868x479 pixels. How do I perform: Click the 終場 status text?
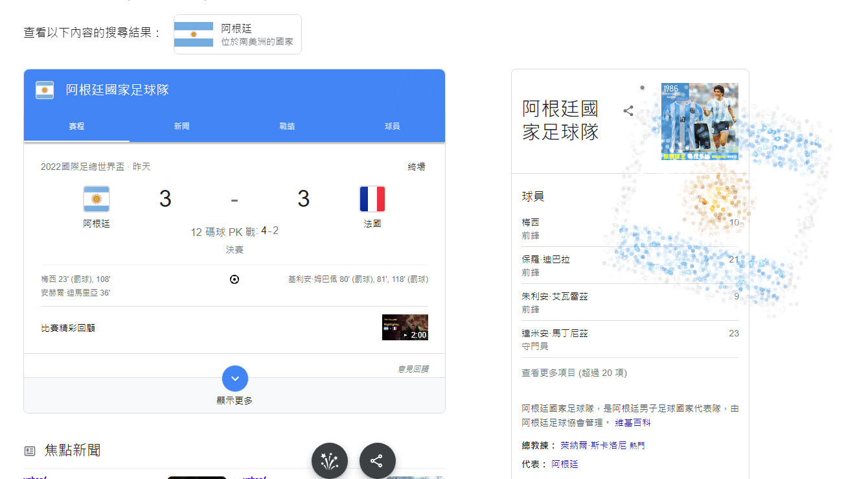tap(417, 167)
